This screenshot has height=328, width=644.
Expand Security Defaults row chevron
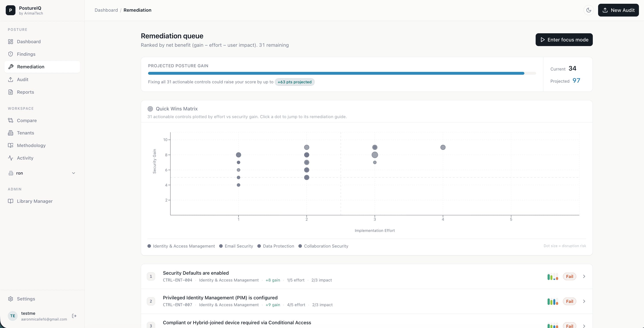(x=584, y=276)
